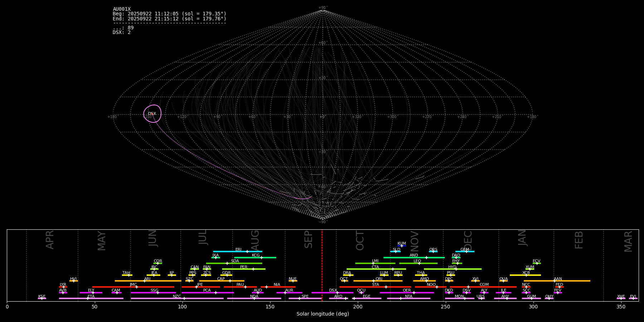Screen dimensions: 644x322
Task: Click the XHE shower label
Action: [621, 297]
